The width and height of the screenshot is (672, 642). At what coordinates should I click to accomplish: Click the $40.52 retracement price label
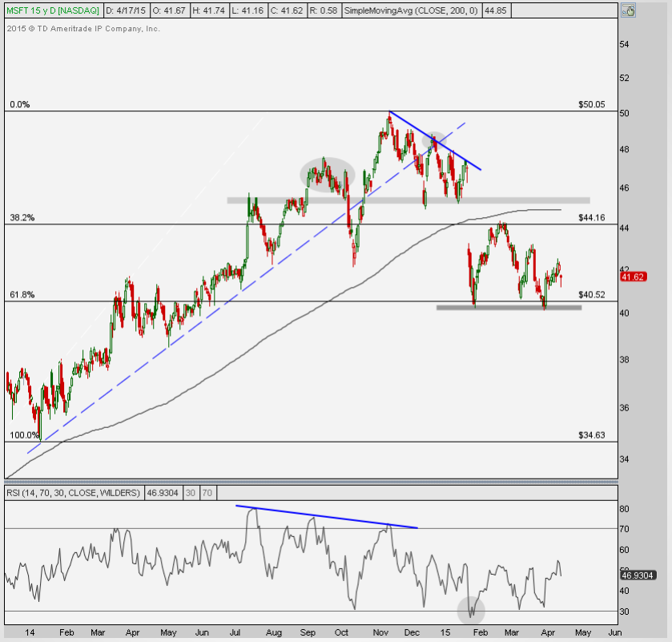[590, 295]
